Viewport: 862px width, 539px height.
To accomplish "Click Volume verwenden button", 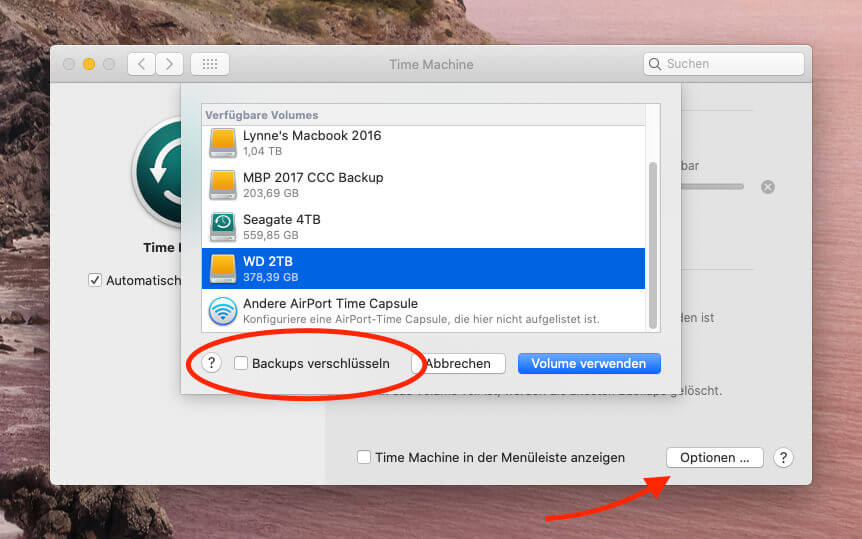I will click(589, 364).
